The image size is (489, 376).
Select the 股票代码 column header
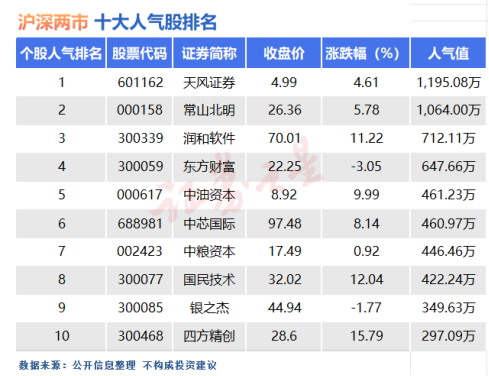[139, 53]
